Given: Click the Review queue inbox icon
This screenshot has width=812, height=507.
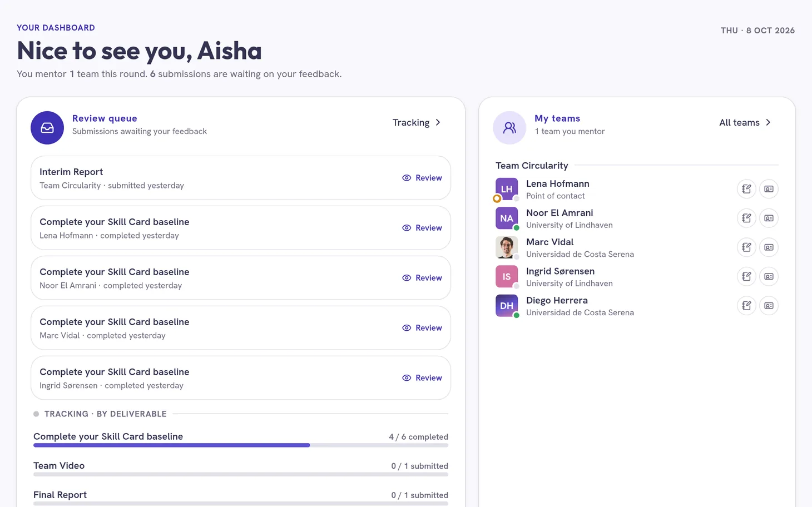Looking at the screenshot, I should [x=47, y=128].
